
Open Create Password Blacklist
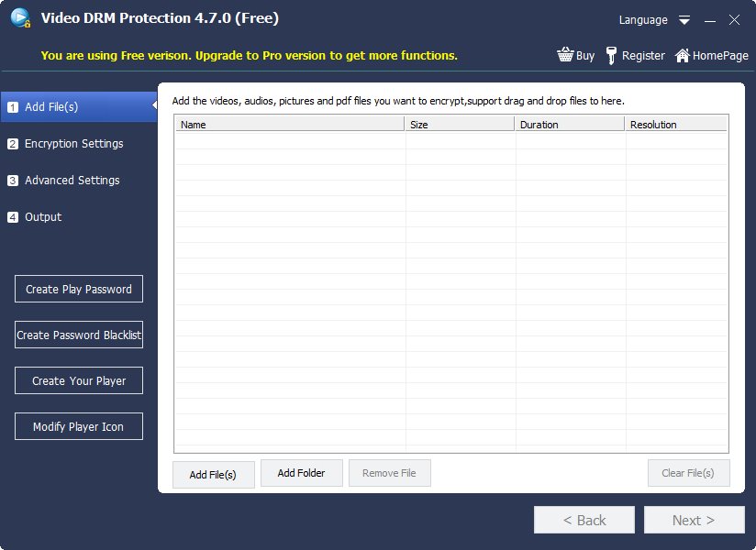coord(78,335)
